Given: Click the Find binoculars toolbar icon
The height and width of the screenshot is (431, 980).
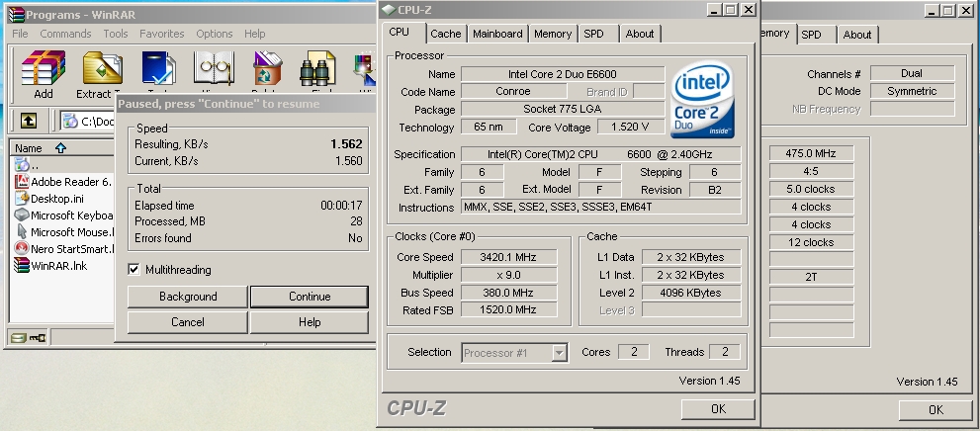Looking at the screenshot, I should tap(317, 67).
